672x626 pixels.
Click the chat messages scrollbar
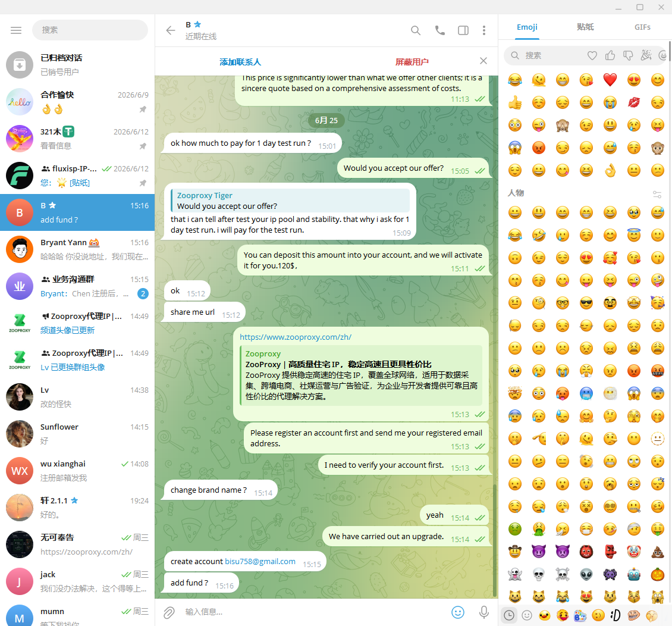click(495, 540)
